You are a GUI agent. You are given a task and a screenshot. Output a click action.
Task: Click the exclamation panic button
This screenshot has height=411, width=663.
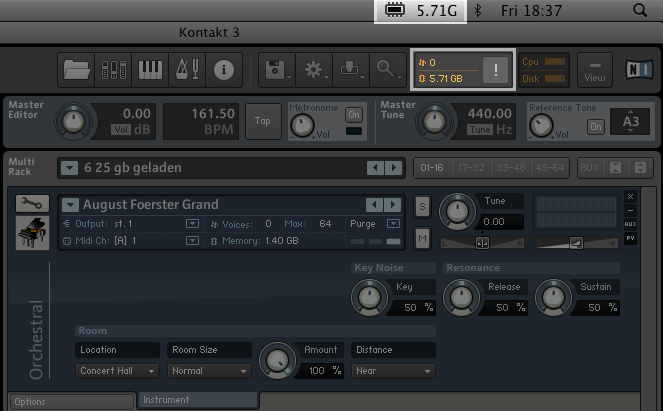click(x=496, y=70)
